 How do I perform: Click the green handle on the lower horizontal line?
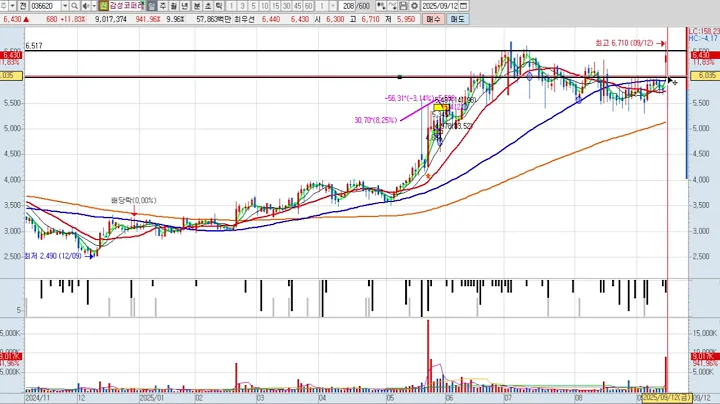coord(399,77)
